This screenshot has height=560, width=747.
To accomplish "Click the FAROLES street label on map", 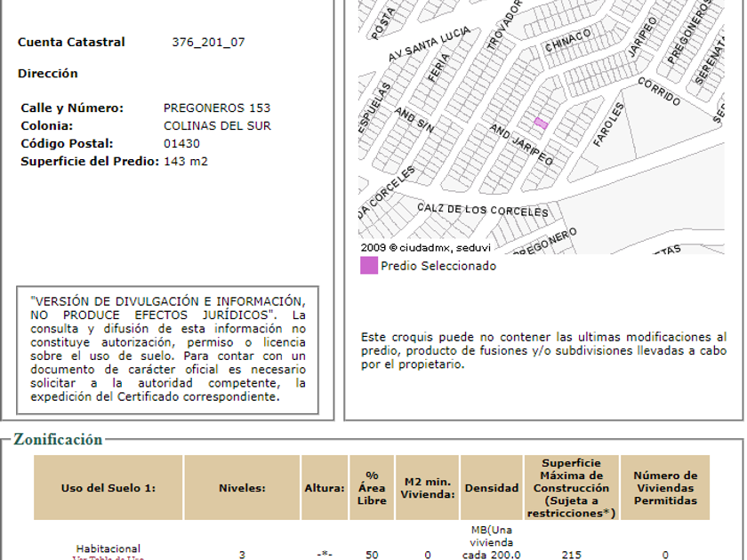I will (608, 124).
